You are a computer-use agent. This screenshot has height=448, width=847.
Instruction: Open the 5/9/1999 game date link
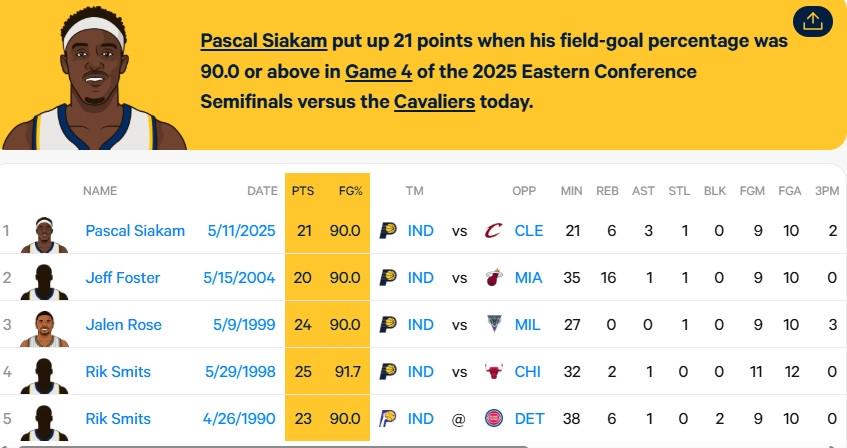[x=244, y=325]
